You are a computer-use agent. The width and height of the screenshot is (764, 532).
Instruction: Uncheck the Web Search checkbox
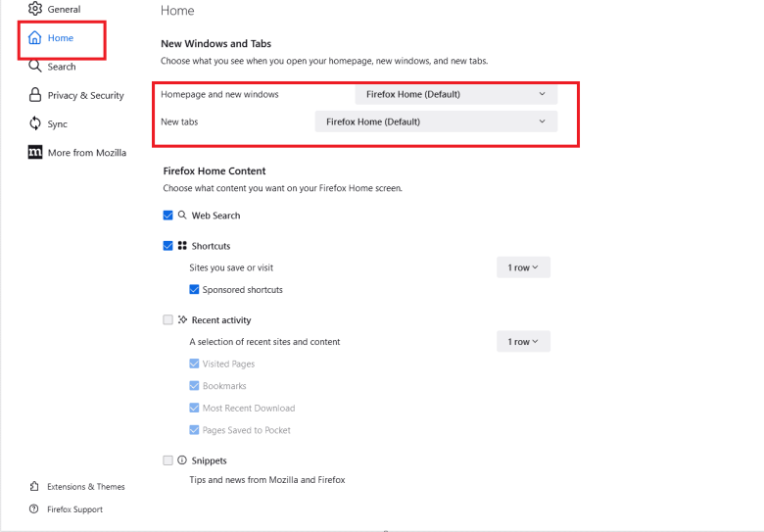point(167,216)
